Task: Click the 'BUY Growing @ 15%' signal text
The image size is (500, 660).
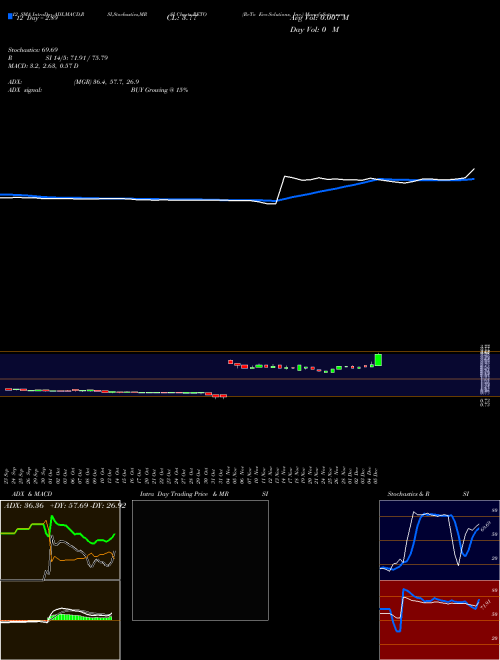Action: tap(159, 90)
